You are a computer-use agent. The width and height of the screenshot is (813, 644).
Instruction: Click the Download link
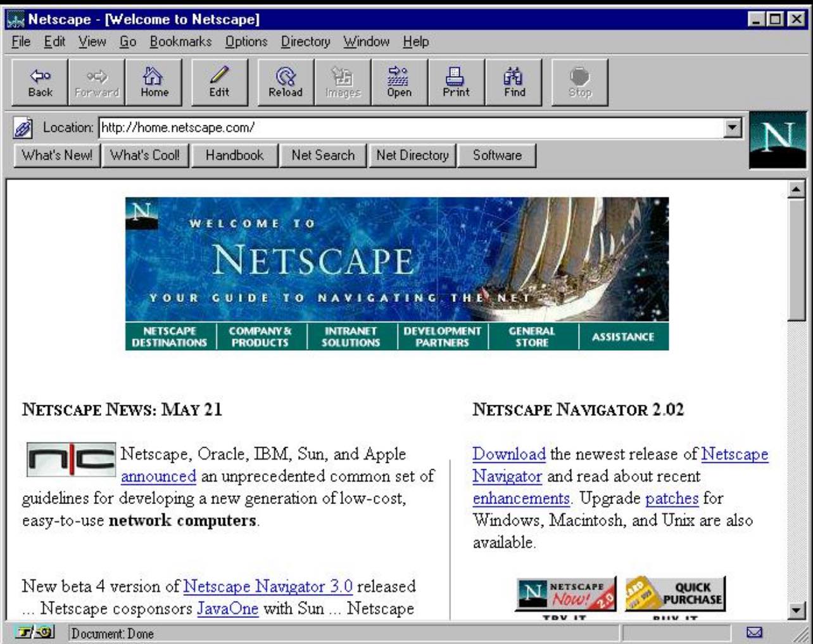509,454
